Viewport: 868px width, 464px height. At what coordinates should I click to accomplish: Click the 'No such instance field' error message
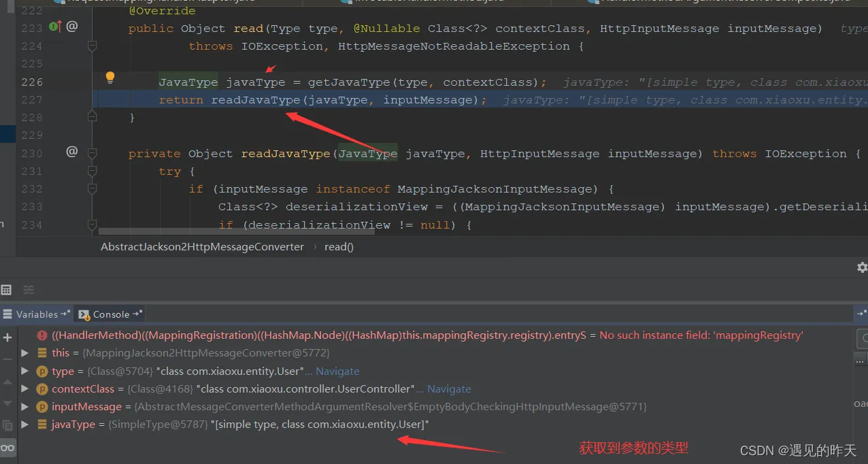pyautogui.click(x=701, y=335)
